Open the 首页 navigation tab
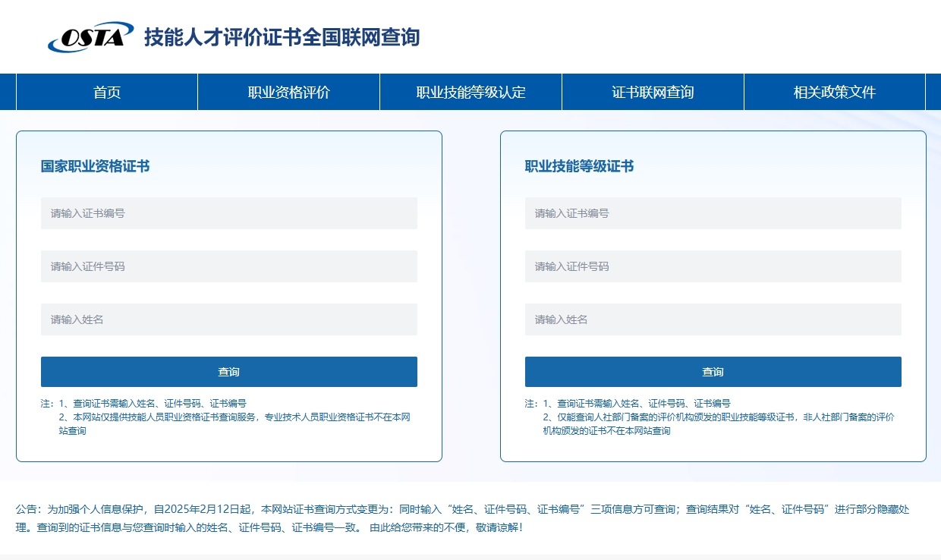This screenshot has width=941, height=560. tap(107, 92)
